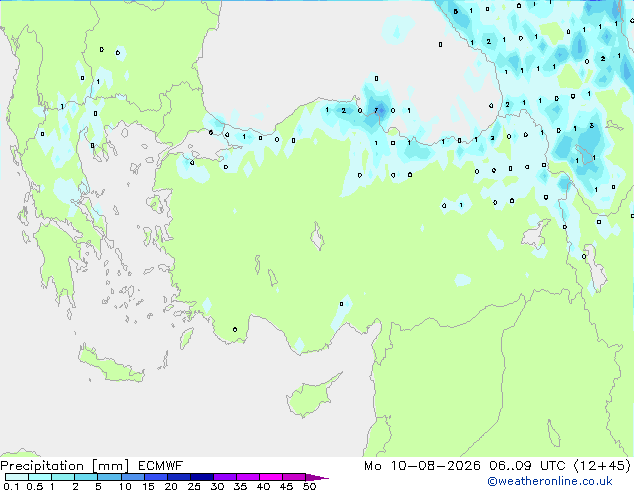Viewport: 634px width, 490px height.
Task: Click the "Precipitation [mm]" title text
Action: 64,466
